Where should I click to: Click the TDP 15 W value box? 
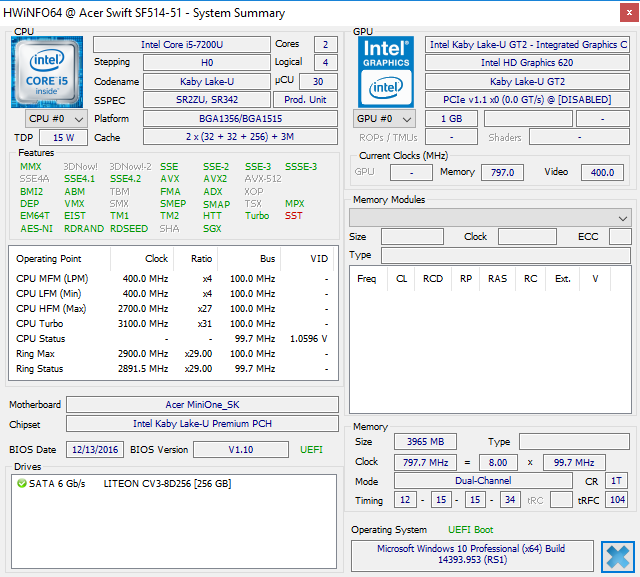tap(62, 138)
